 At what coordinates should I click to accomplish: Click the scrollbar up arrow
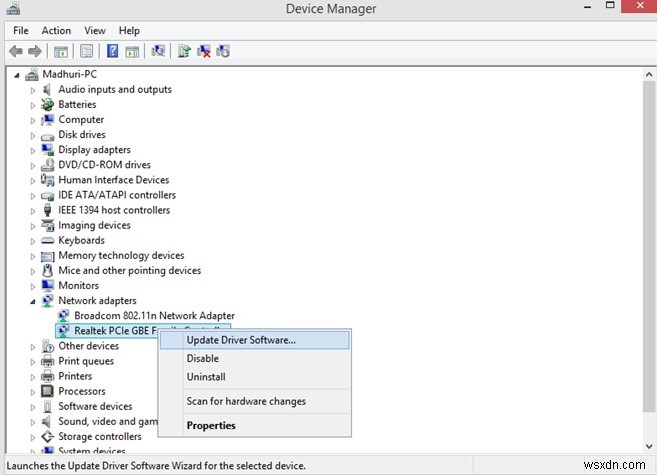point(649,75)
